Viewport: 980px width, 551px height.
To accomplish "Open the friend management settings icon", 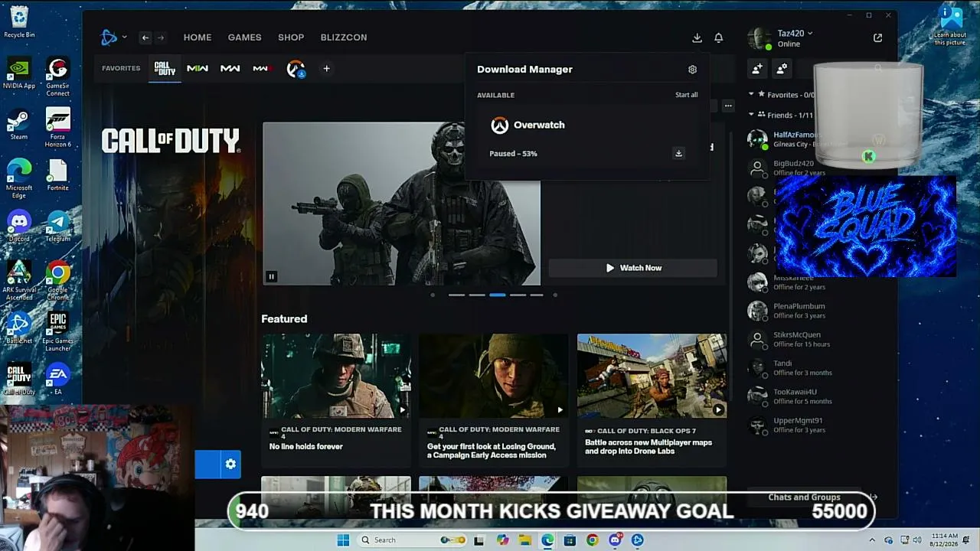I will click(x=782, y=69).
